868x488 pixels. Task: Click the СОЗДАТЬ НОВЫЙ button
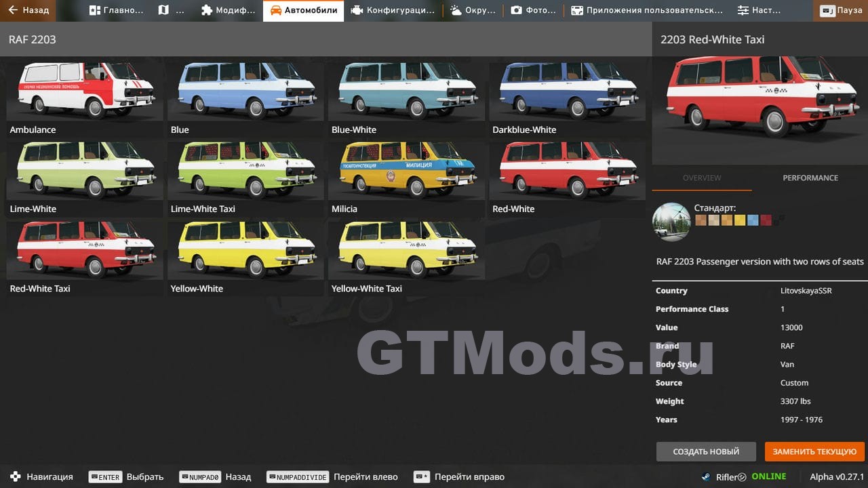pyautogui.click(x=706, y=451)
